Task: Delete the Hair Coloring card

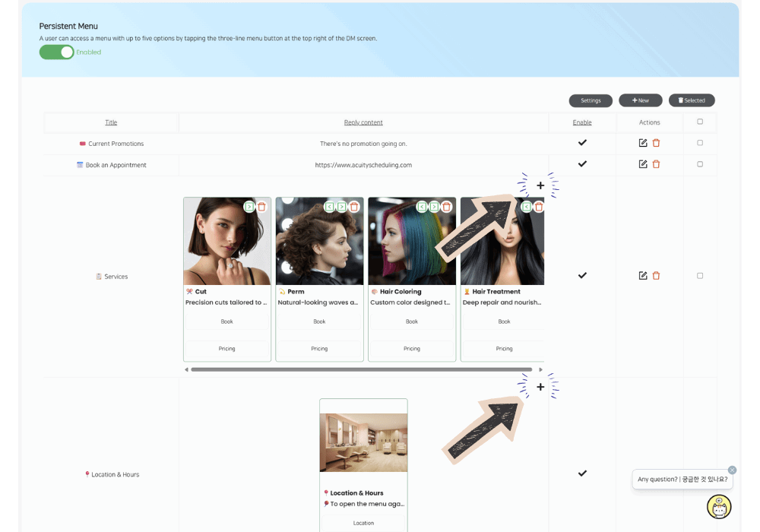Action: (x=447, y=207)
